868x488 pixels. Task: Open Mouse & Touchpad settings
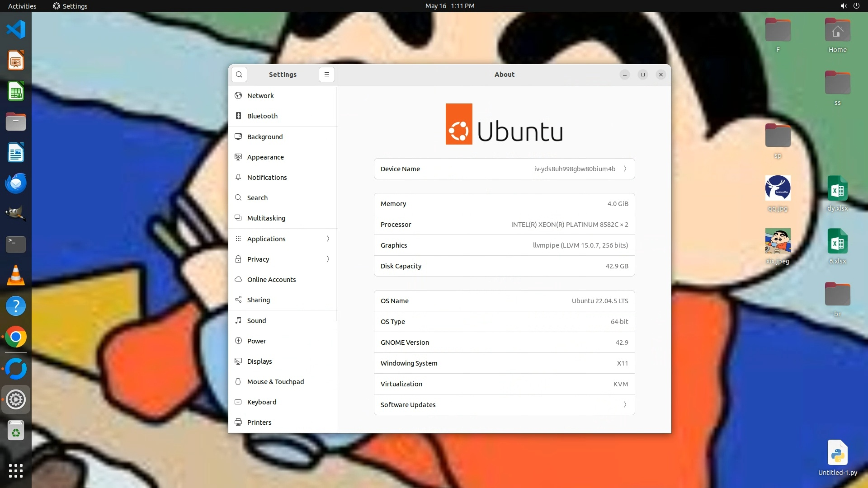click(x=275, y=382)
